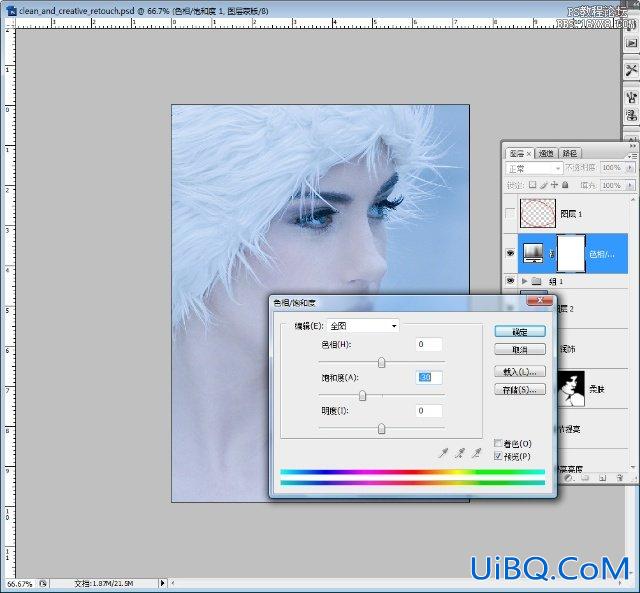
Task: Open the 编辑(E) 全图 dropdown
Action: (363, 326)
